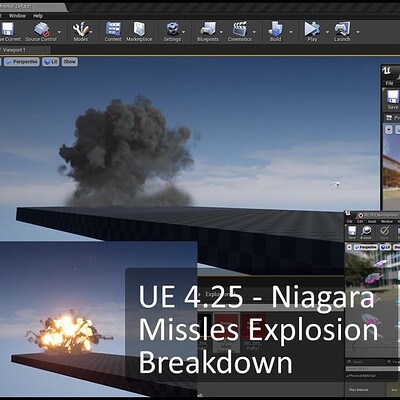Expand the Build options dropdown arrow
The width and height of the screenshot is (400, 400).
(x=291, y=32)
